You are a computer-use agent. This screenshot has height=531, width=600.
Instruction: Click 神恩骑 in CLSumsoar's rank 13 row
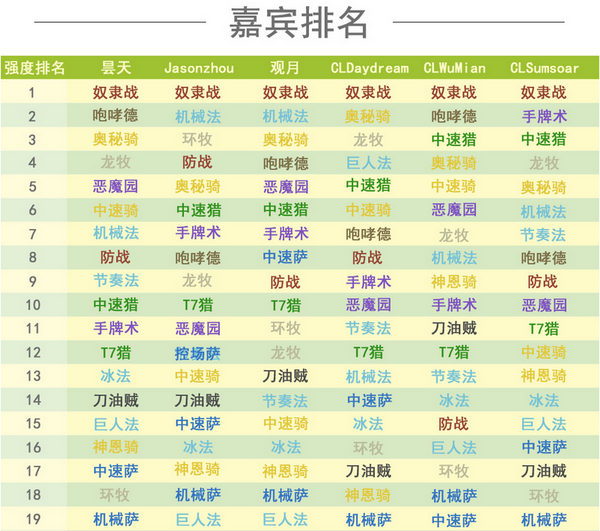pyautogui.click(x=544, y=376)
